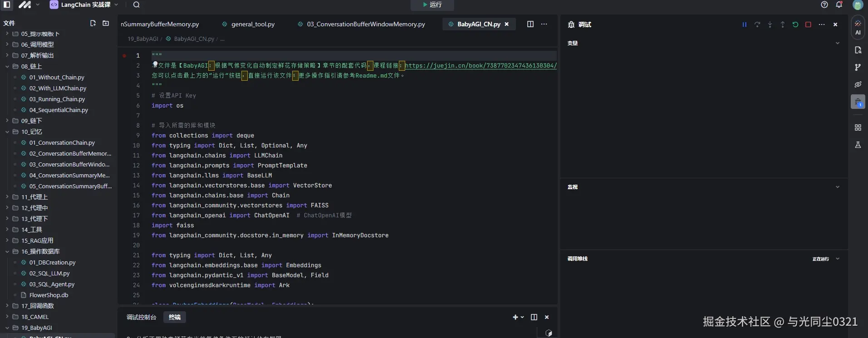Screen dimensions: 868x338
Task: Open the AI assistant in right sidebar
Action: pos(858,27)
